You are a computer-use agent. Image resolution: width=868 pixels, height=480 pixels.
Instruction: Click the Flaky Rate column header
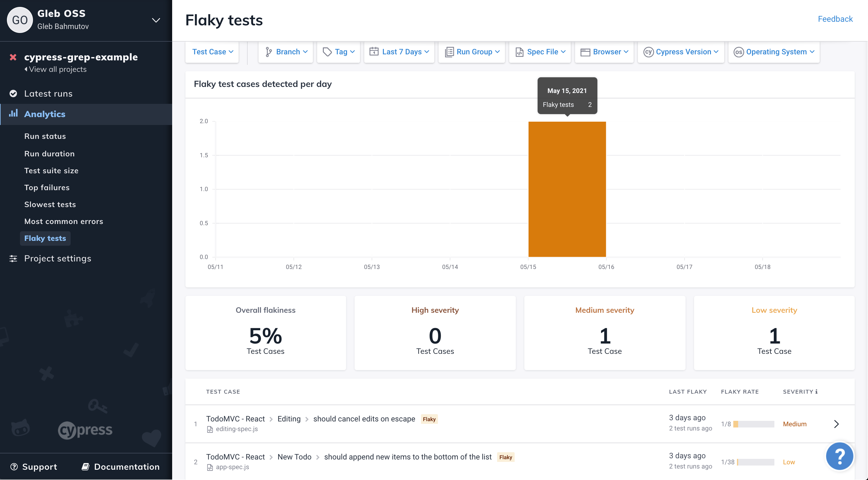740,392
